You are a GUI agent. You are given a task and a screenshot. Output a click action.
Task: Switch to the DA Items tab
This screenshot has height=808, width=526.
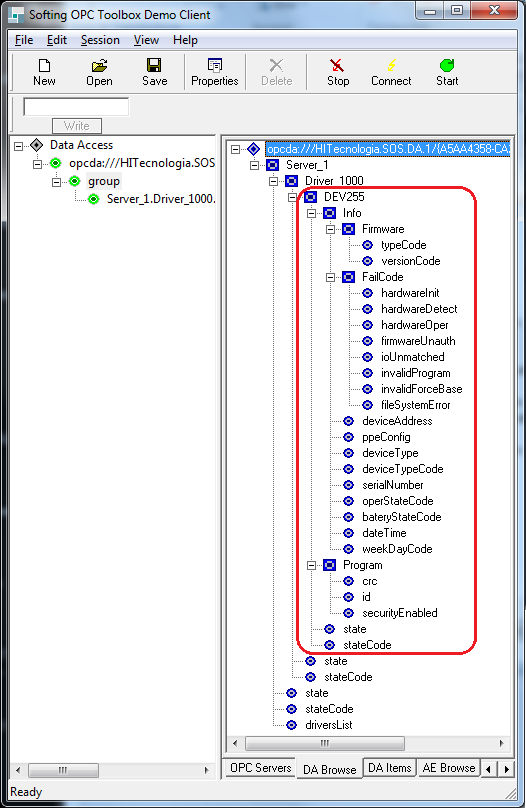tap(389, 768)
